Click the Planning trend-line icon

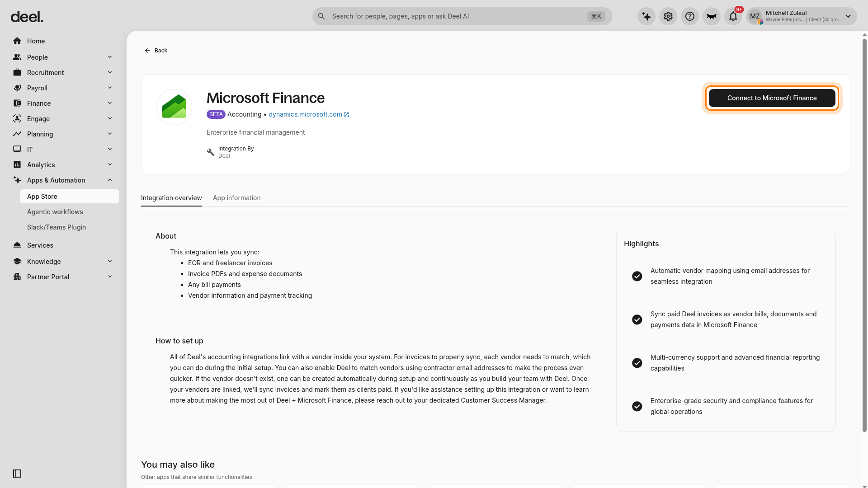click(17, 134)
